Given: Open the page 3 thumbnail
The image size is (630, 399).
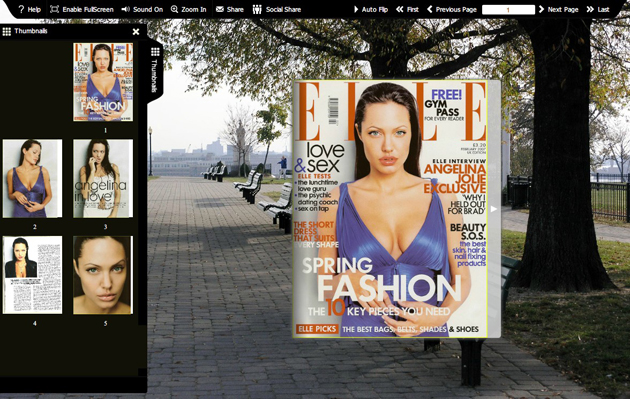Looking at the screenshot, I should (x=103, y=178).
